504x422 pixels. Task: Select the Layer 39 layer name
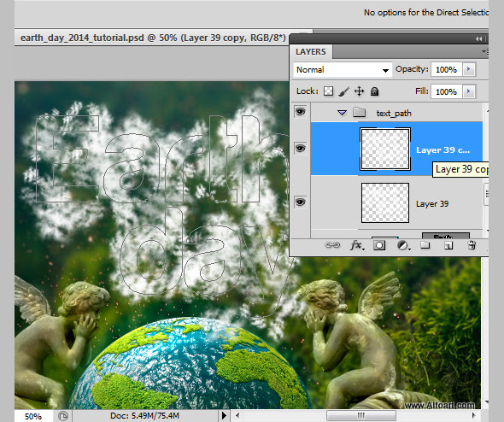point(432,204)
